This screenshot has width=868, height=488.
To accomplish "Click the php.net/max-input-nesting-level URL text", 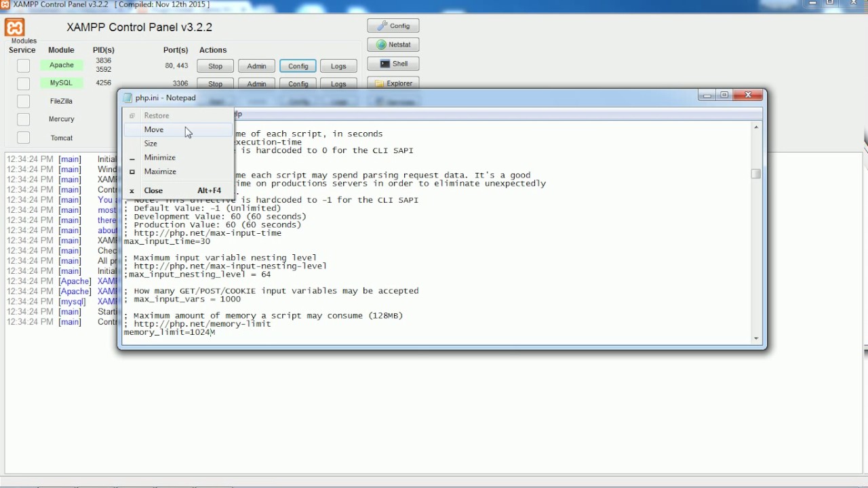I will click(230, 266).
